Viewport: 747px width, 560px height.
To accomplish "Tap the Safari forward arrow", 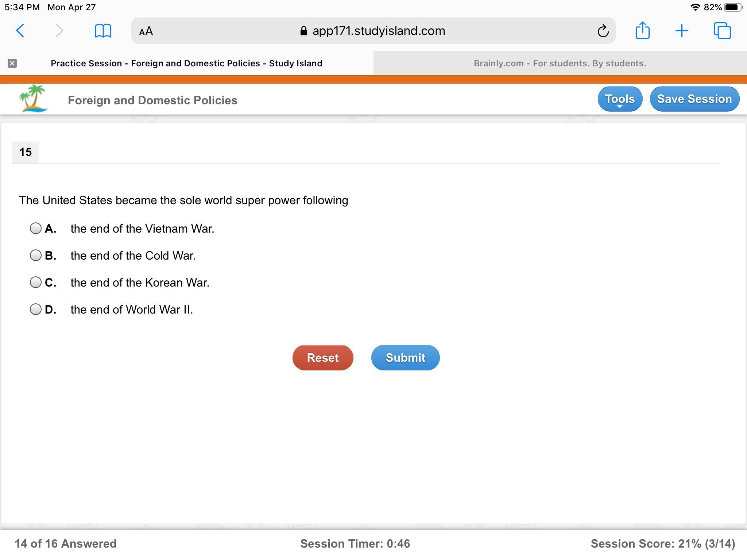I will click(59, 31).
